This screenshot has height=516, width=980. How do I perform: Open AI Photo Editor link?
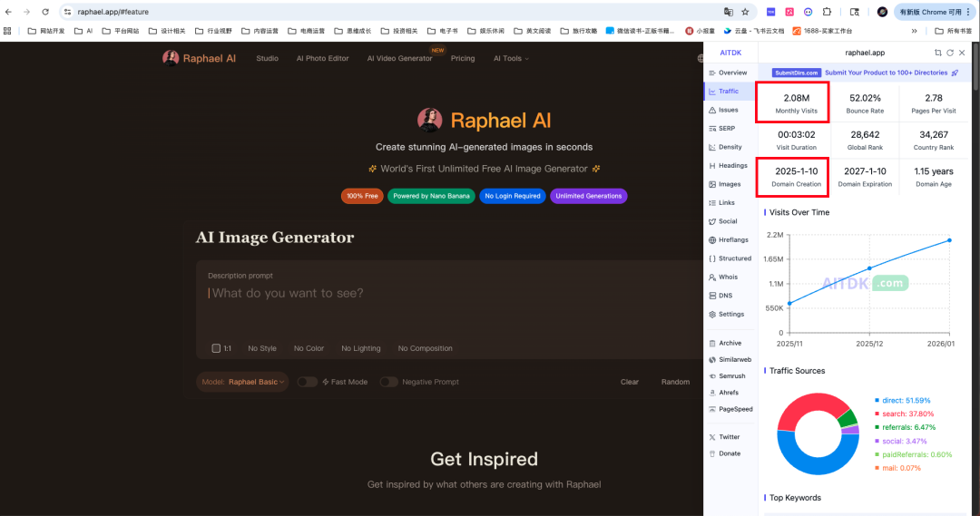(x=322, y=58)
